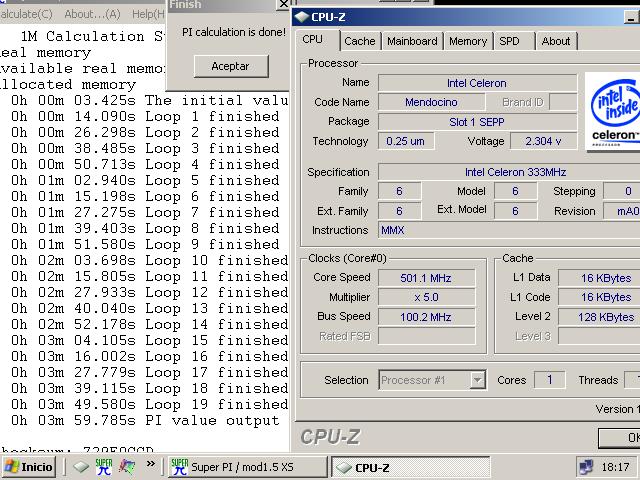The height and width of the screenshot is (480, 640).
Task: Launch Super PI from quick launch icon
Action: (104, 467)
